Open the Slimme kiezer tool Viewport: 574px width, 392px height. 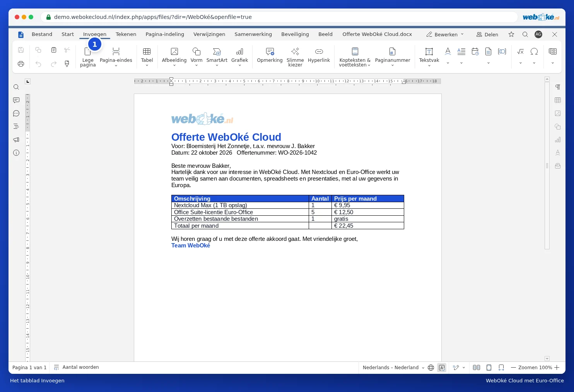click(x=295, y=57)
